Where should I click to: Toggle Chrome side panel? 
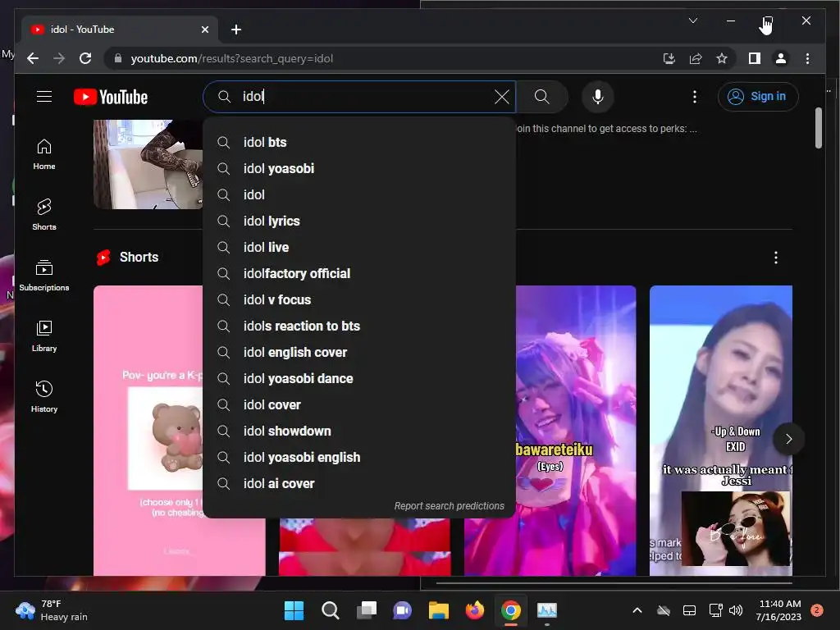pyautogui.click(x=755, y=58)
